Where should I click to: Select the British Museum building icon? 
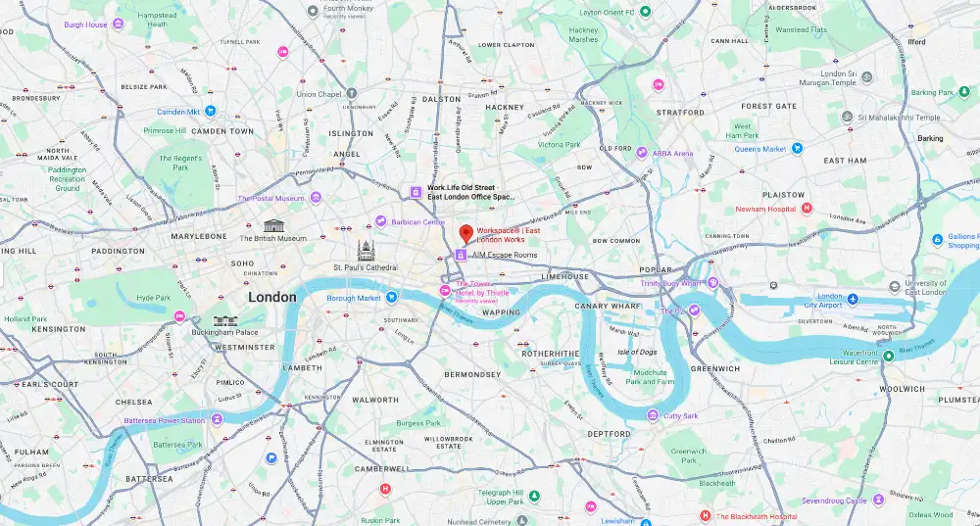coord(273,225)
